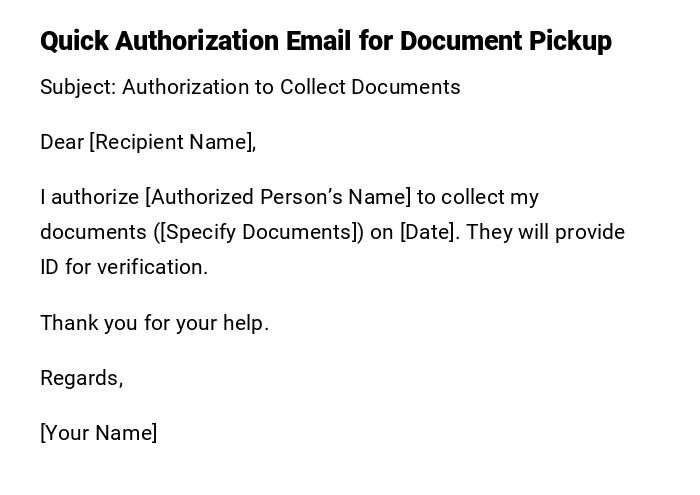Click the 'Regards,' closing line
Viewport: 700px width, 495px height.
point(81,378)
